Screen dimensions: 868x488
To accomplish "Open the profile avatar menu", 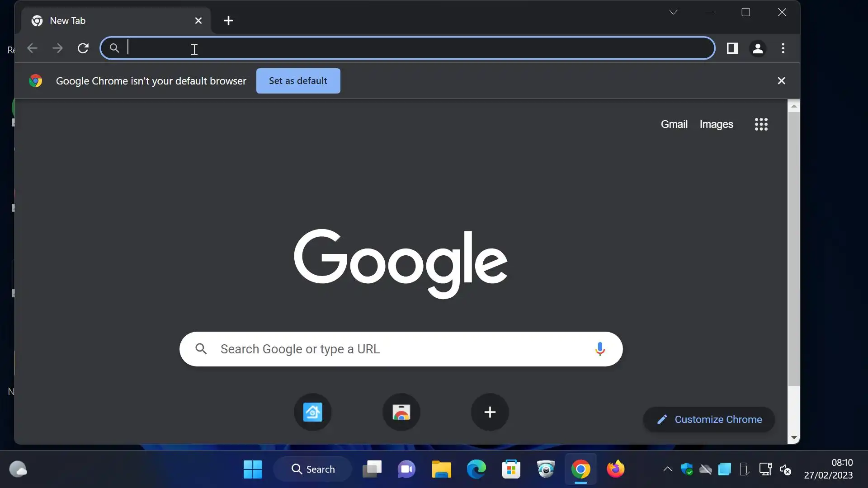I will click(x=758, y=48).
